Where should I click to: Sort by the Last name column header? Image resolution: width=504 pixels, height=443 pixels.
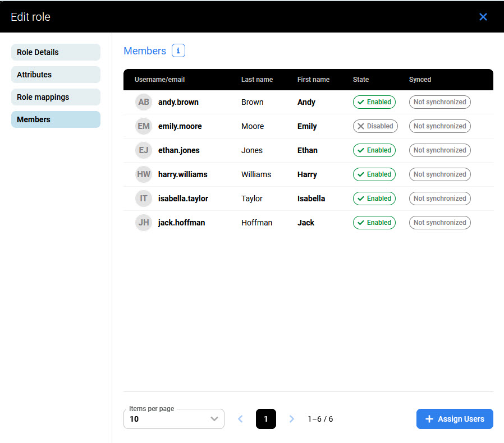point(257,80)
